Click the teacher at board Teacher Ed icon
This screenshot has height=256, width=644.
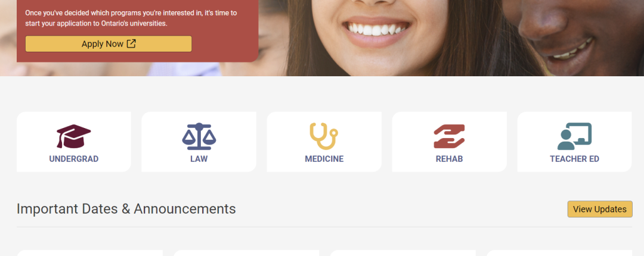pyautogui.click(x=574, y=136)
